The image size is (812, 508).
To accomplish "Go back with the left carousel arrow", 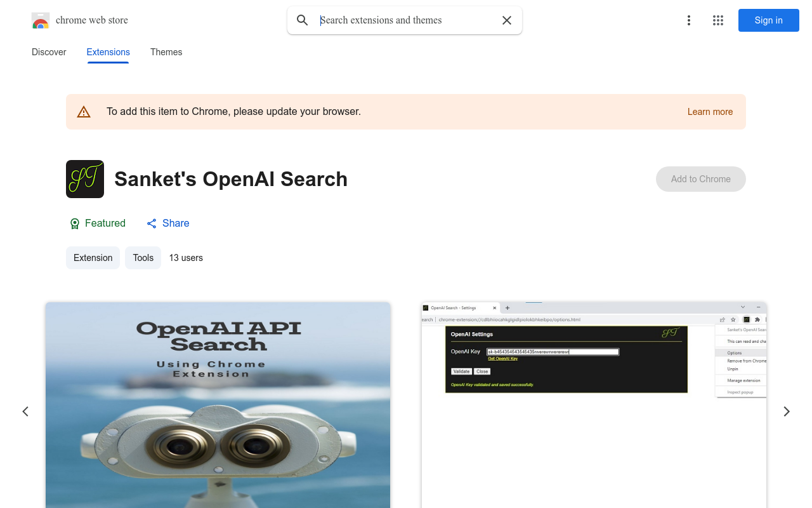I will coord(25,411).
